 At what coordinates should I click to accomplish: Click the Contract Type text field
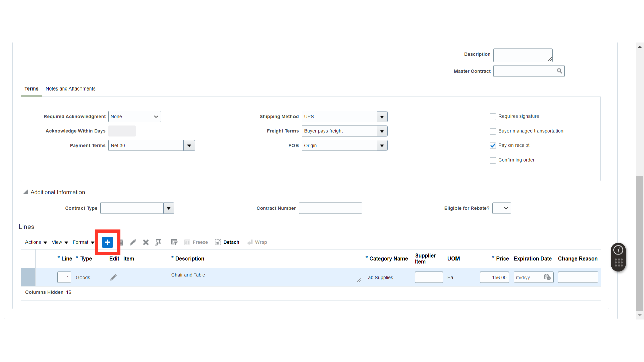click(132, 208)
